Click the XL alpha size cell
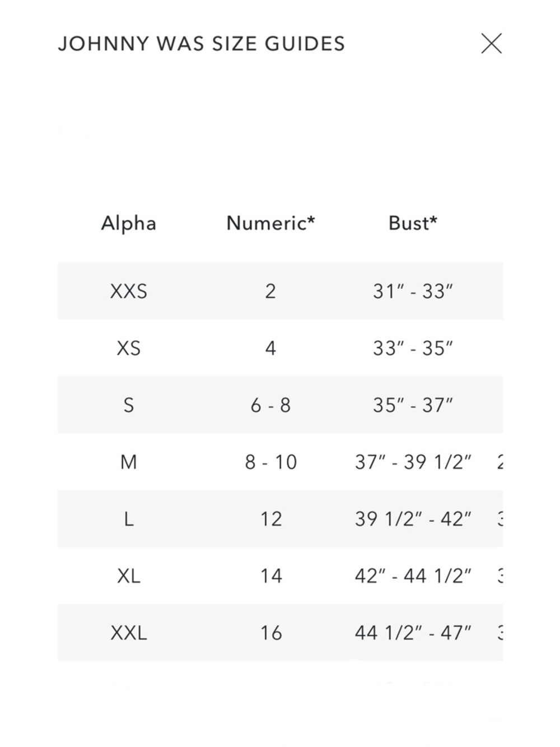560x747 pixels. pyautogui.click(x=129, y=576)
